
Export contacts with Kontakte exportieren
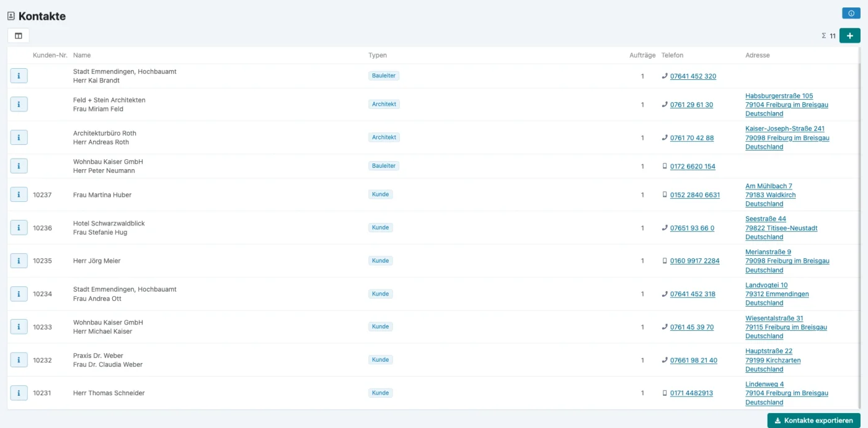pyautogui.click(x=813, y=421)
